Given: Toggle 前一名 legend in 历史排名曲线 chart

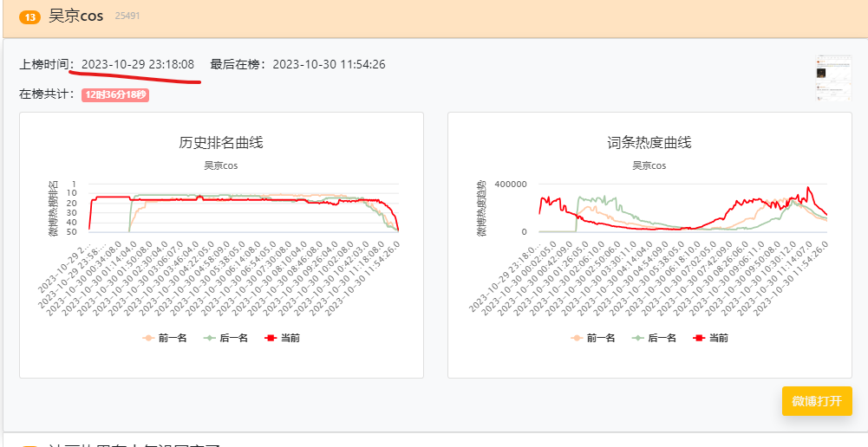Looking at the screenshot, I should tap(165, 338).
